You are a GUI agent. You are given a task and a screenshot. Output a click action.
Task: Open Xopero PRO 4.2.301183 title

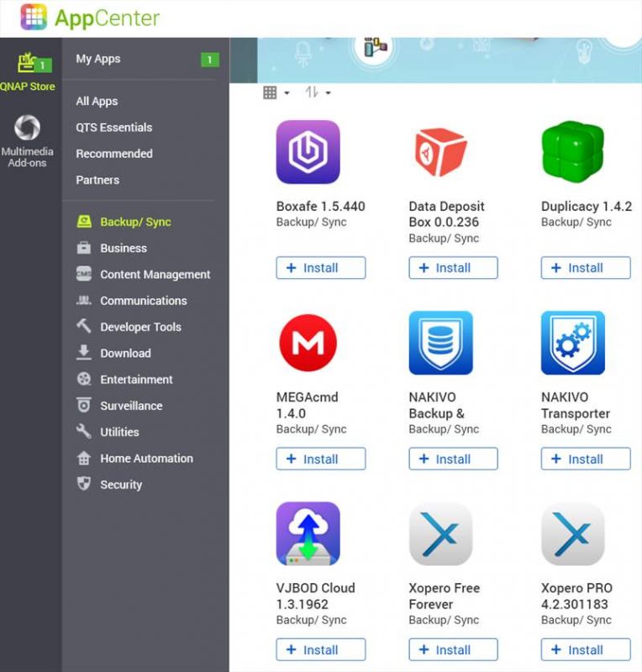(576, 596)
